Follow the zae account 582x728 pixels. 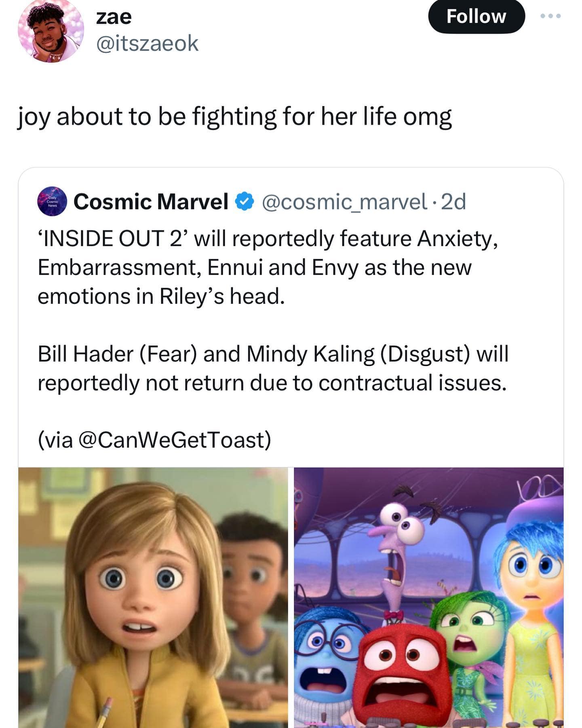476,17
